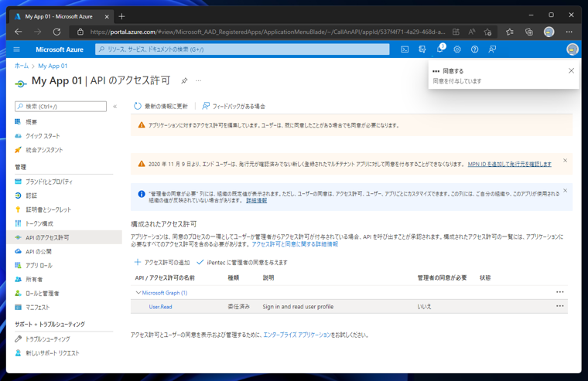The width and height of the screenshot is (588, 381).
Task: Open portal settings gear icon
Action: click(456, 49)
